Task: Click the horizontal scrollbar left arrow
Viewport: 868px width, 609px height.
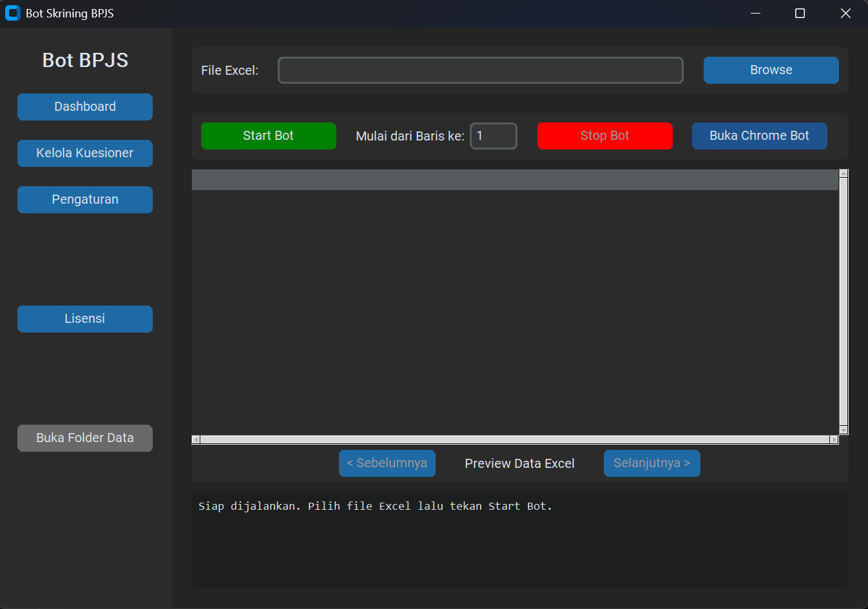Action: pyautogui.click(x=196, y=440)
